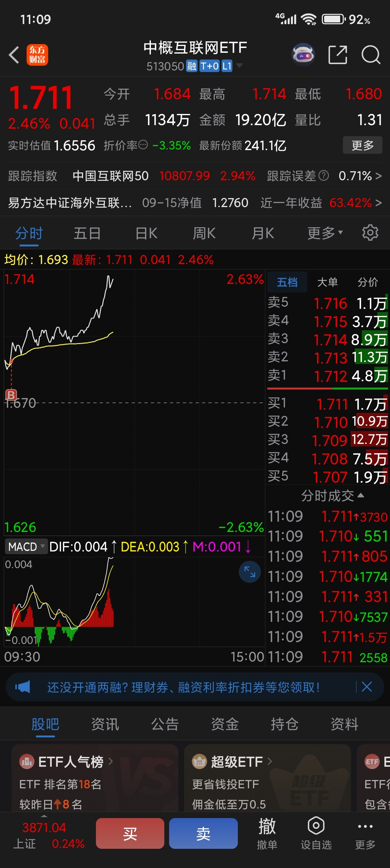Viewport: 390px width, 868px height.
Task: Tap the blue 卖 sell button
Action: tap(203, 833)
